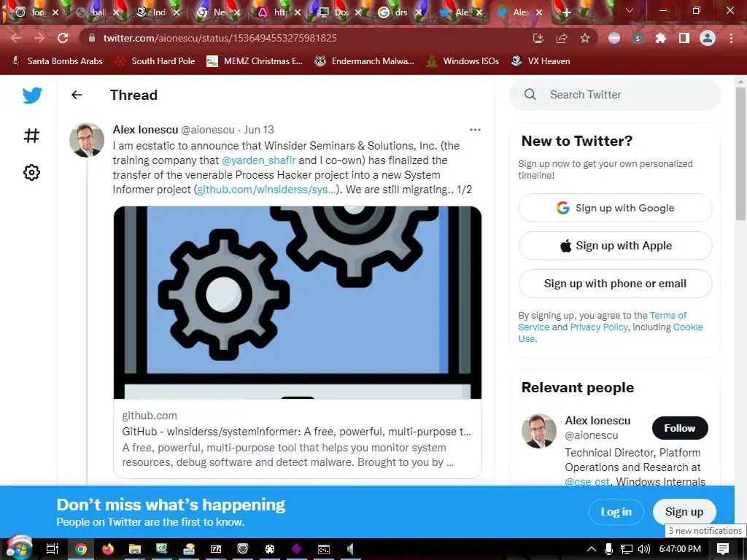
Task: Open the Explore hashtag icon
Action: pyautogui.click(x=31, y=136)
